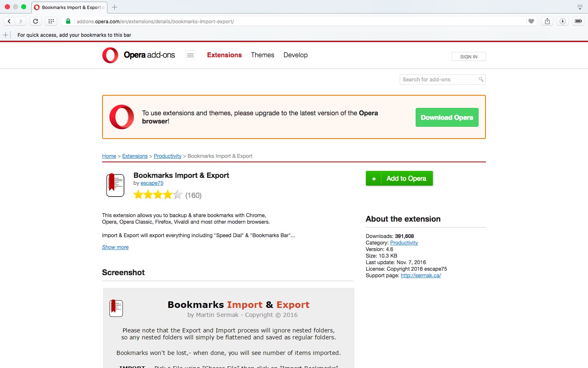Toggle battery saver mode
588x368 pixels.
(578, 21)
